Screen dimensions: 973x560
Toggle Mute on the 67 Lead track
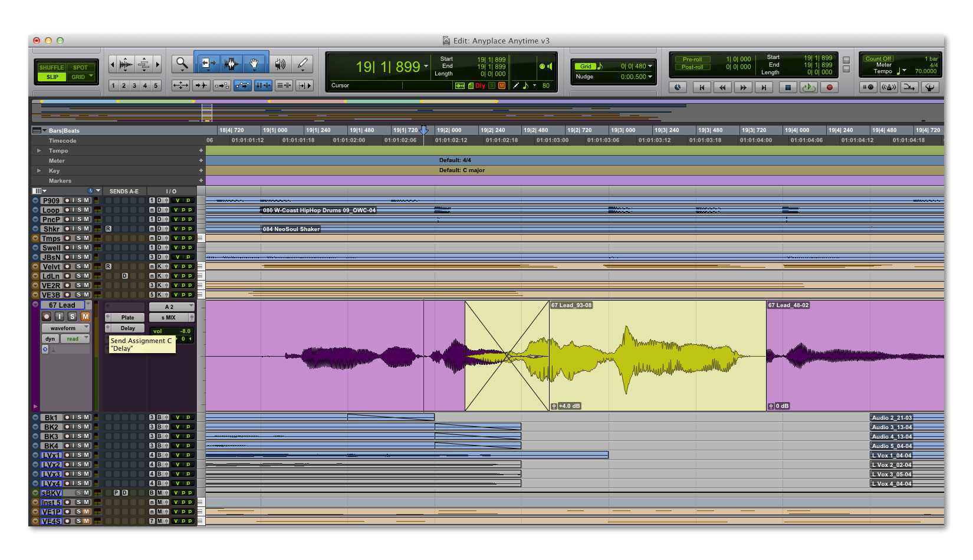(x=86, y=317)
